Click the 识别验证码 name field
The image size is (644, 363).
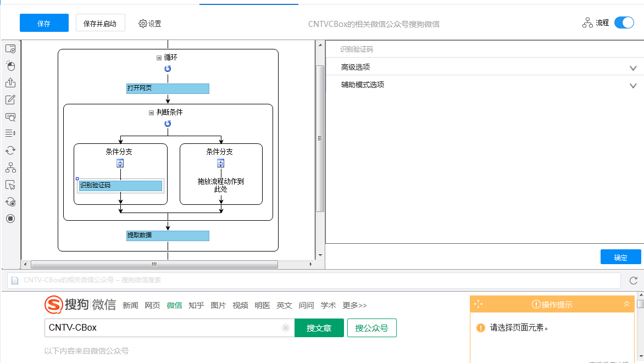[485, 49]
